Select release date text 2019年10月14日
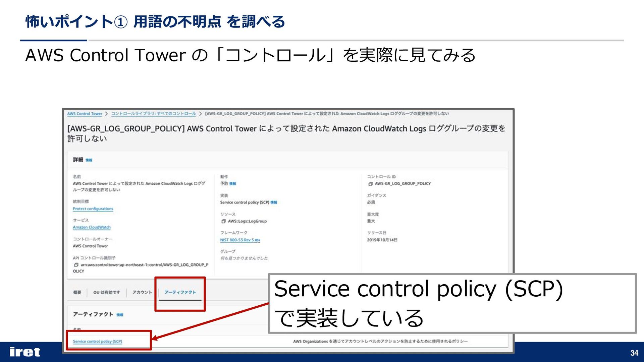This screenshot has height=362, width=644. click(x=382, y=240)
